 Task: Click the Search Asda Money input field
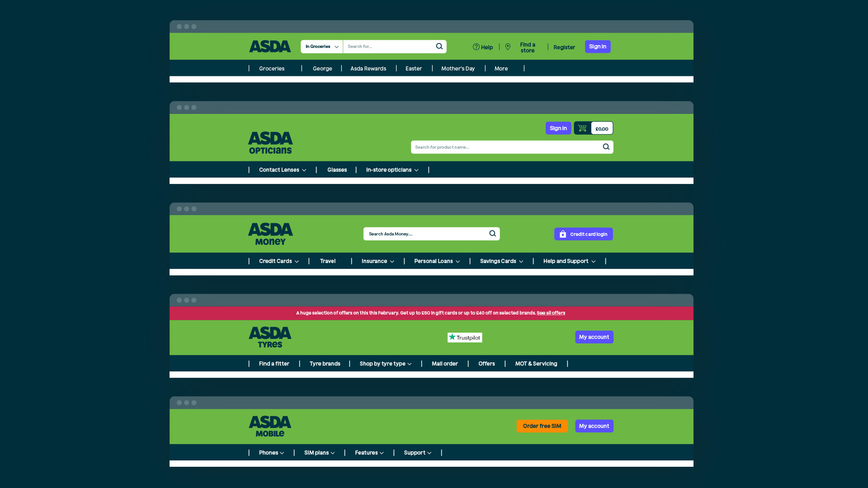point(425,234)
